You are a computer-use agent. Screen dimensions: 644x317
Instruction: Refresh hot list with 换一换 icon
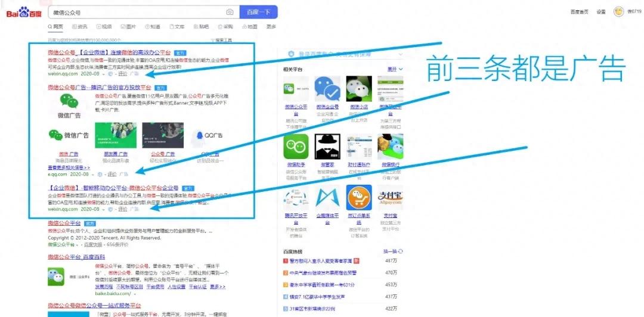click(393, 251)
